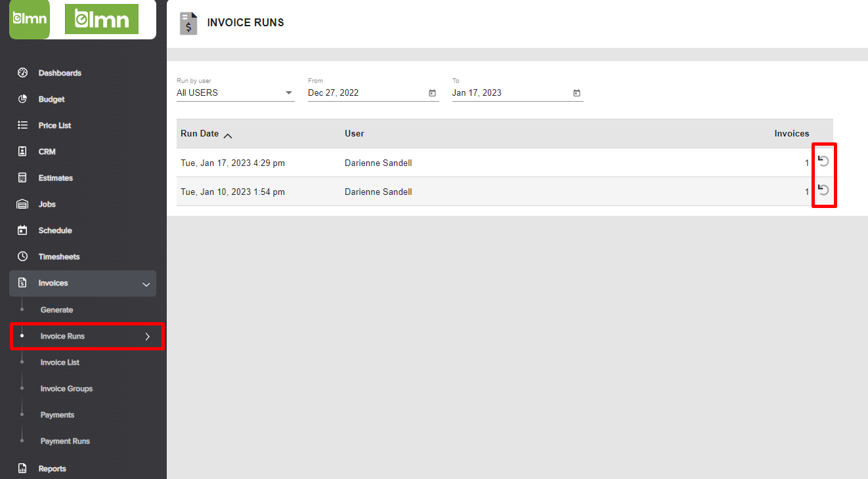
Task: Click 'Tue, Jan 10, 2023 1:54 pm' row
Action: pos(504,192)
